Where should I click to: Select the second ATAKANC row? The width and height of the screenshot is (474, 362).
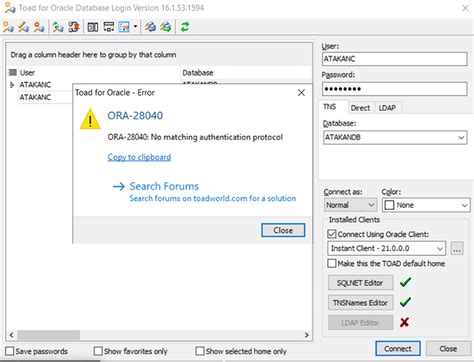[45, 97]
